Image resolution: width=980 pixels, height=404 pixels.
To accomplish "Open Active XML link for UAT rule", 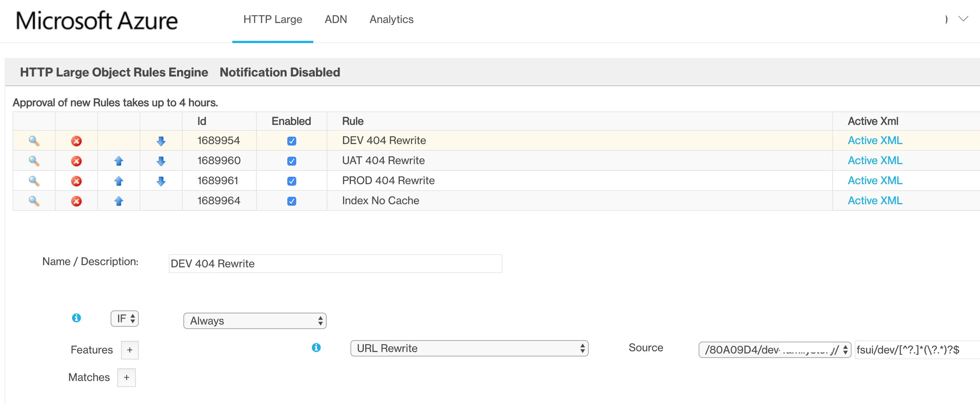I will [875, 160].
